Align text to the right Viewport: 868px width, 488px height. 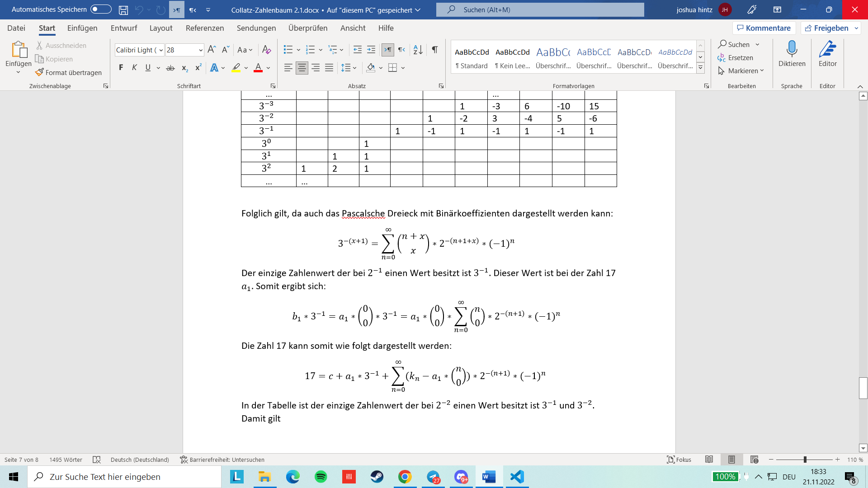(316, 68)
